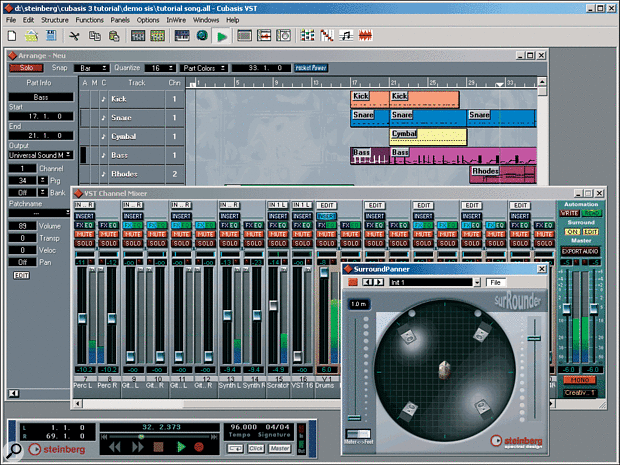Start playback with the transport play button
This screenshot has width=620, height=465.
pos(181,447)
